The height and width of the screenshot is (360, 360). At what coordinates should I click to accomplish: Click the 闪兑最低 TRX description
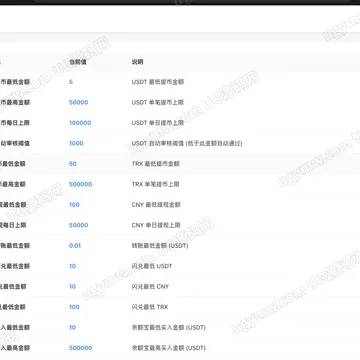coord(150,307)
